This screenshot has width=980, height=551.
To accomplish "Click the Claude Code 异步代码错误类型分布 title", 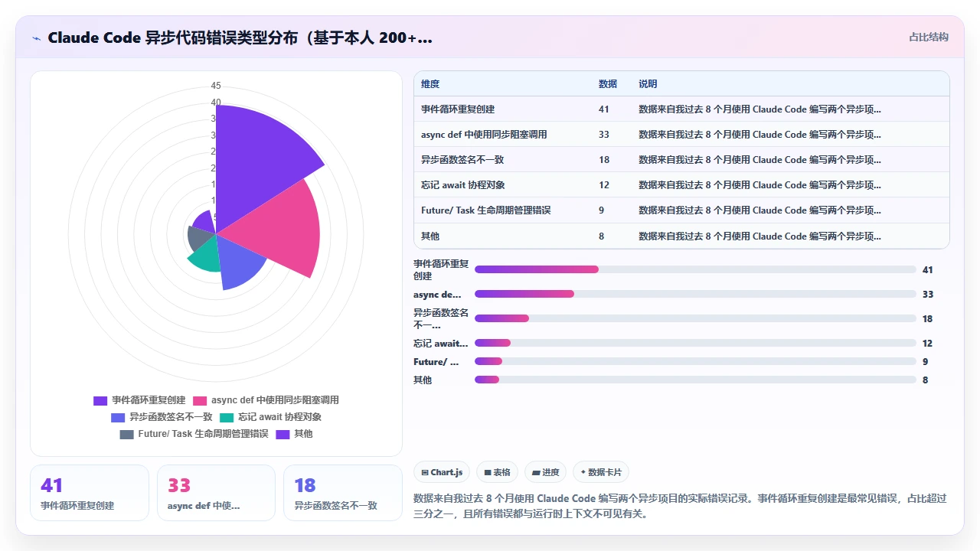I will pyautogui.click(x=240, y=37).
